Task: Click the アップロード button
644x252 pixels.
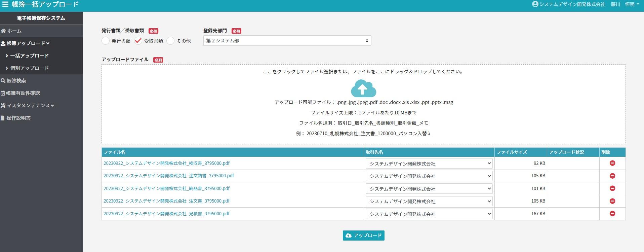Action: click(363, 236)
